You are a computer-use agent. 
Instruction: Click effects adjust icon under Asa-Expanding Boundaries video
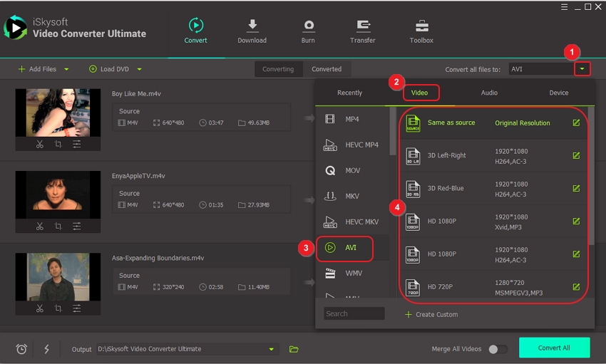76,308
